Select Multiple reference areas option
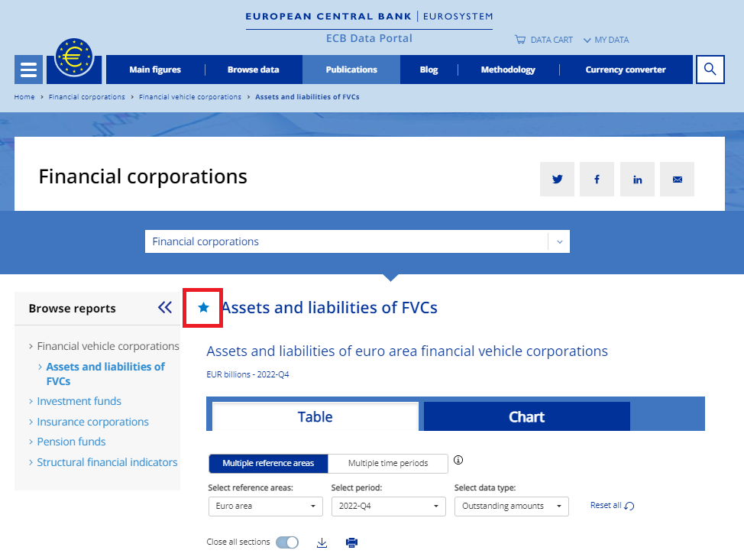Viewport: 744px width, 560px height. (x=268, y=463)
